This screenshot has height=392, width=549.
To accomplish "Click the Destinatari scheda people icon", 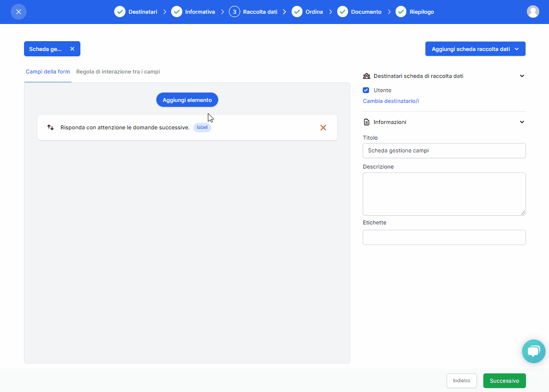I will click(x=367, y=76).
